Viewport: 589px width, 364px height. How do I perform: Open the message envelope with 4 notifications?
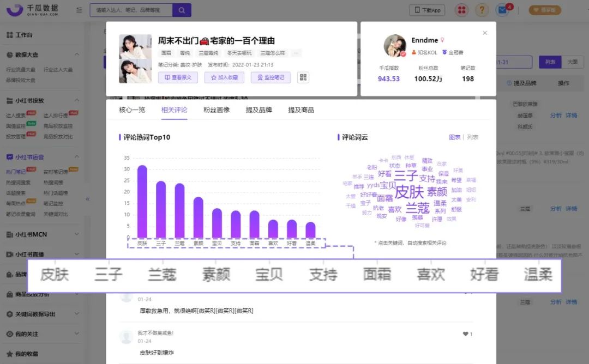tap(502, 9)
